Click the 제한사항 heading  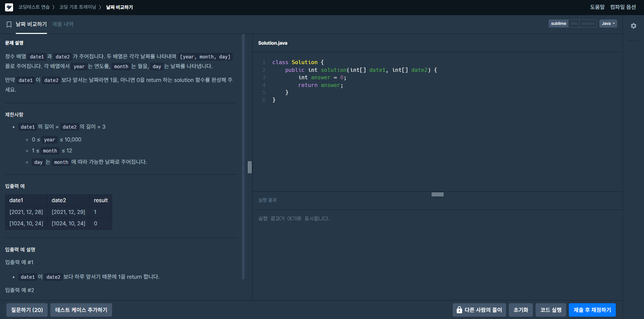click(14, 115)
